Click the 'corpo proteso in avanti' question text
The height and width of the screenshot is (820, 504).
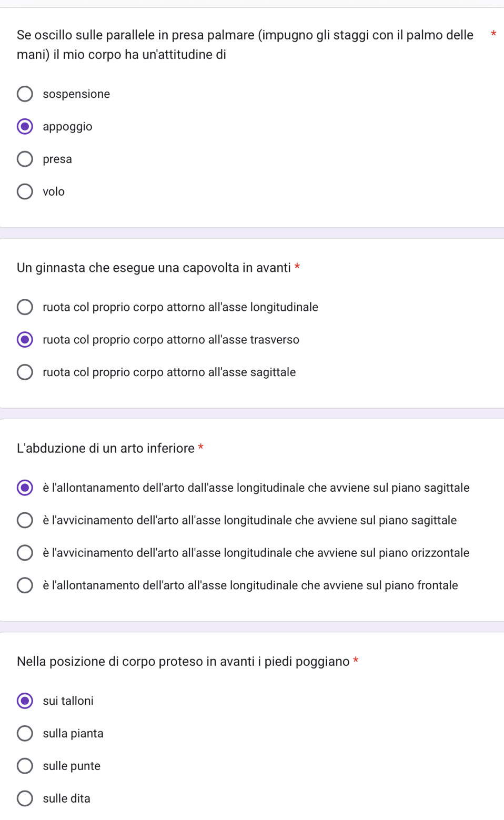click(x=183, y=662)
